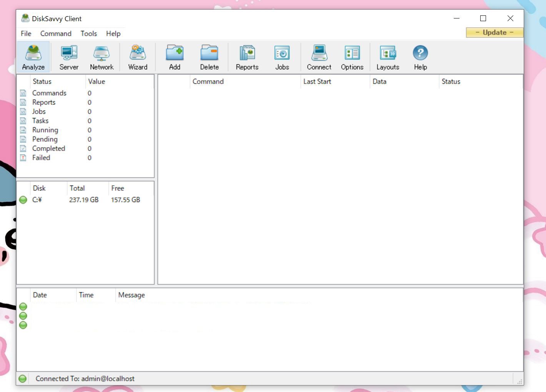
Task: Click the icon beside the Tasks row
Action: click(23, 121)
